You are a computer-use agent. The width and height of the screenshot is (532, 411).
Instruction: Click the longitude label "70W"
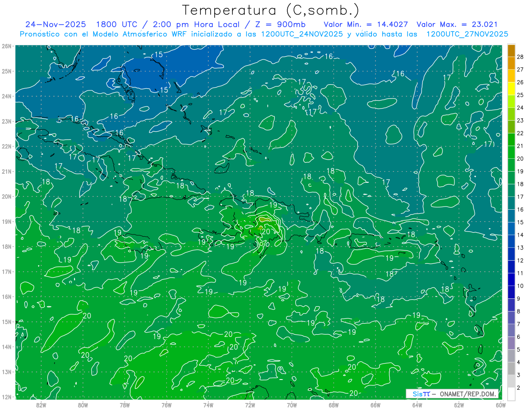[x=292, y=405]
